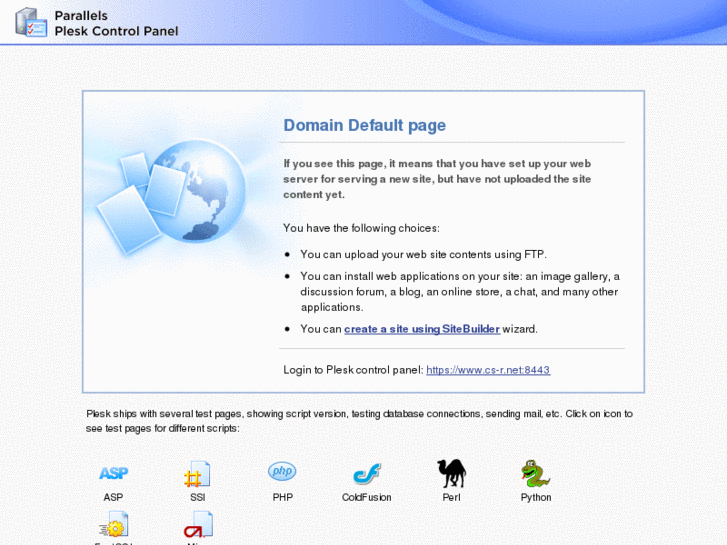Click the Parallels Plesk server logo icon
Viewport: 727px width, 545px height.
pos(31,22)
